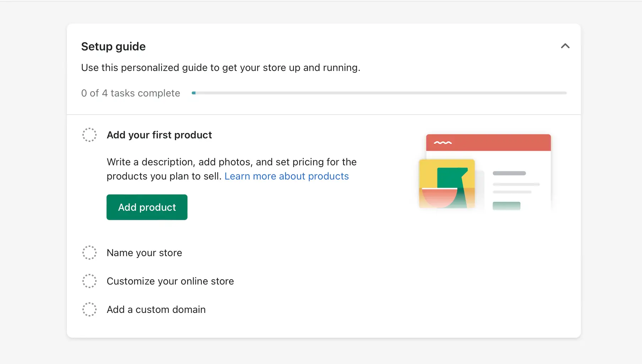Click the small green button in the illustration
Screen dimensions: 642x364
coord(506,206)
